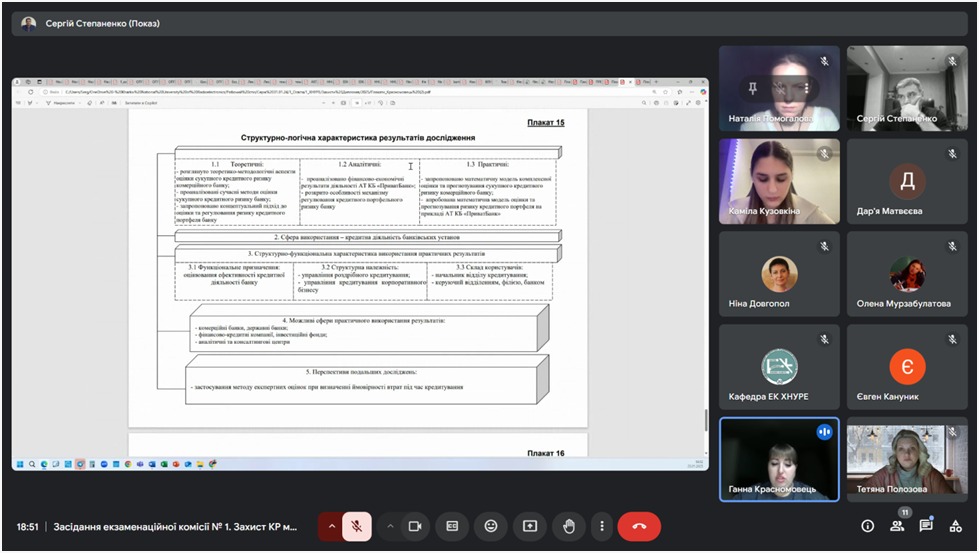Click the meeting title at bottom left
Screen dimensions: 979x553
click(175, 526)
